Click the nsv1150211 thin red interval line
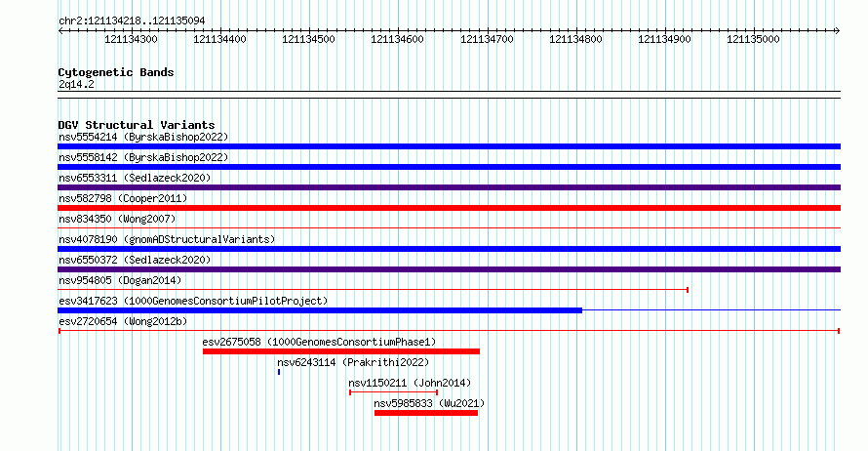The width and height of the screenshot is (868, 451). point(394,392)
